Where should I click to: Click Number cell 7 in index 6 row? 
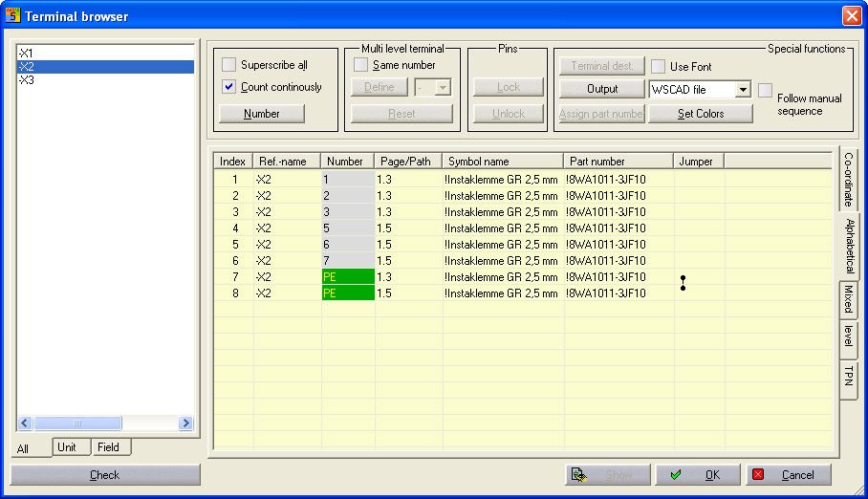point(348,261)
